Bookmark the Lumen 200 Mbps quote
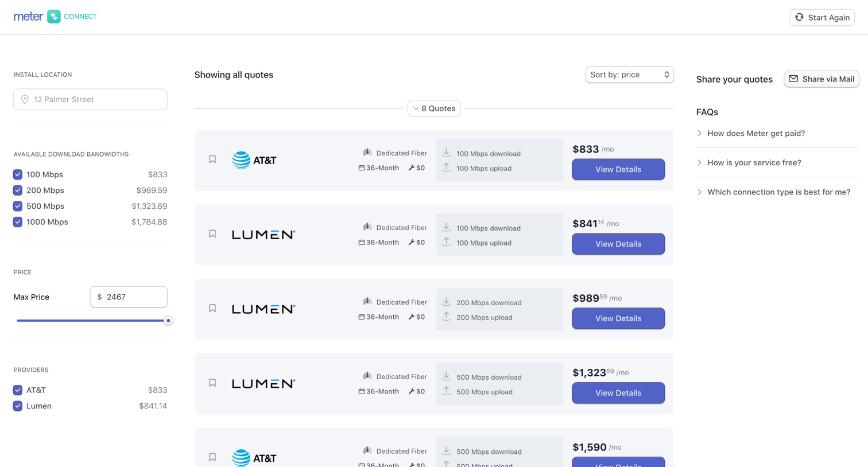 [212, 309]
